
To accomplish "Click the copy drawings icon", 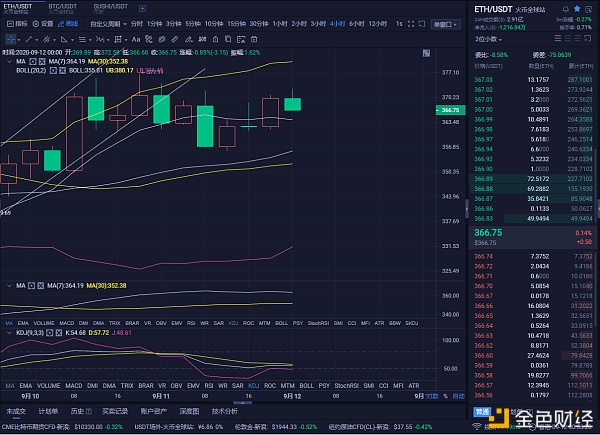I will (228, 39).
